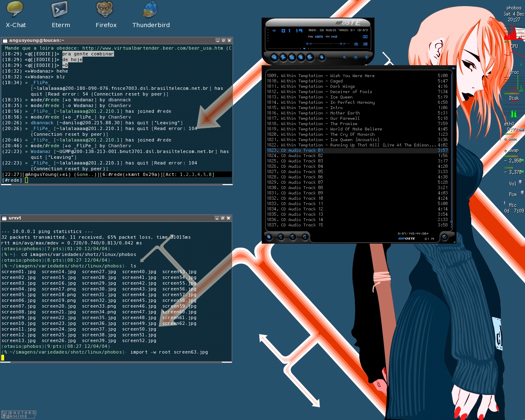525x420 pixels.
Task: Pause playback in the Riposte player
Action: [292, 57]
